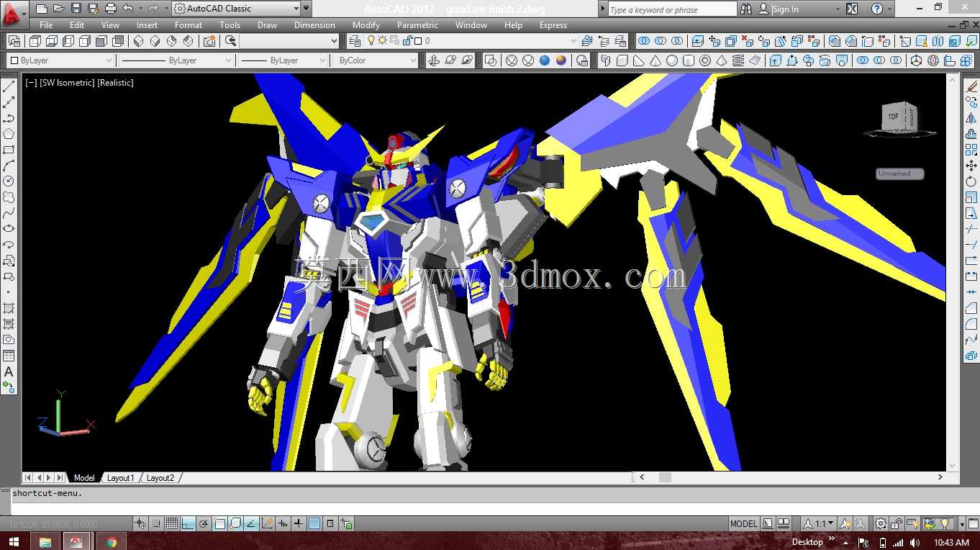The width and height of the screenshot is (980, 550).
Task: Open the ByLayer color control dropdown
Action: click(60, 60)
